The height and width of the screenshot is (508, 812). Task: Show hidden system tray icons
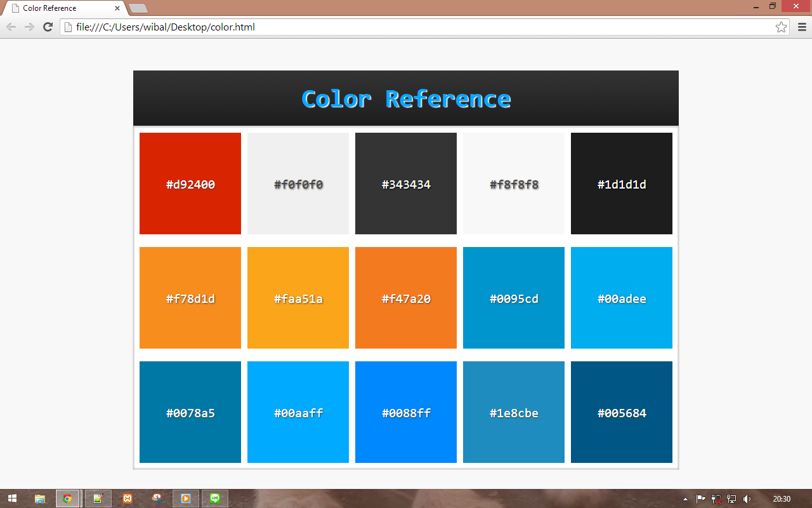pyautogui.click(x=685, y=499)
